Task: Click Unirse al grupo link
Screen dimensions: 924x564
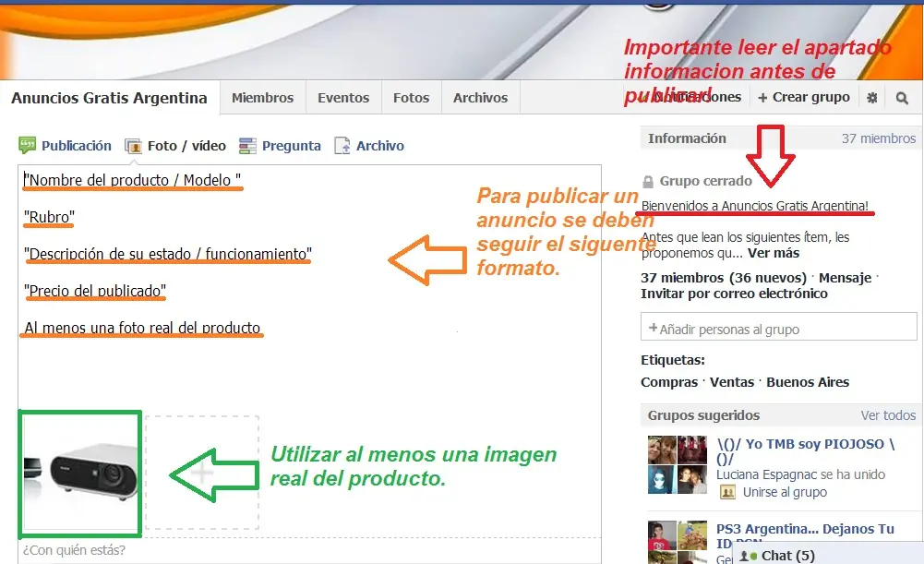Action: pos(785,492)
